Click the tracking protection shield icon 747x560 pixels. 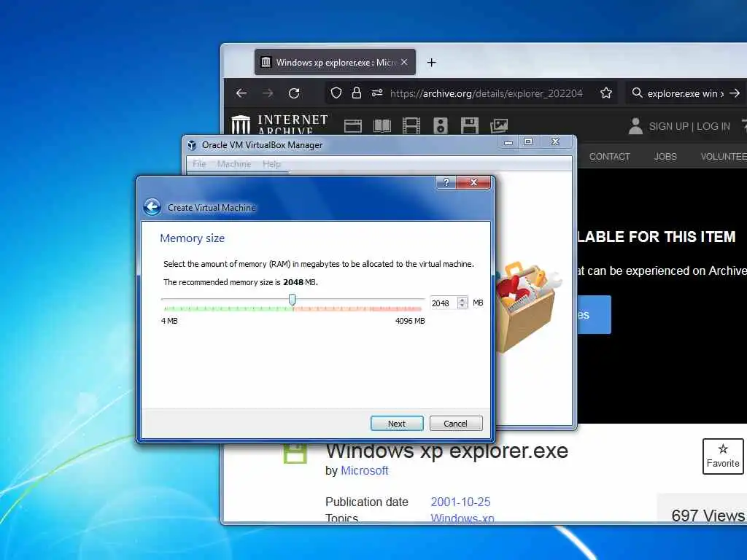pos(336,93)
